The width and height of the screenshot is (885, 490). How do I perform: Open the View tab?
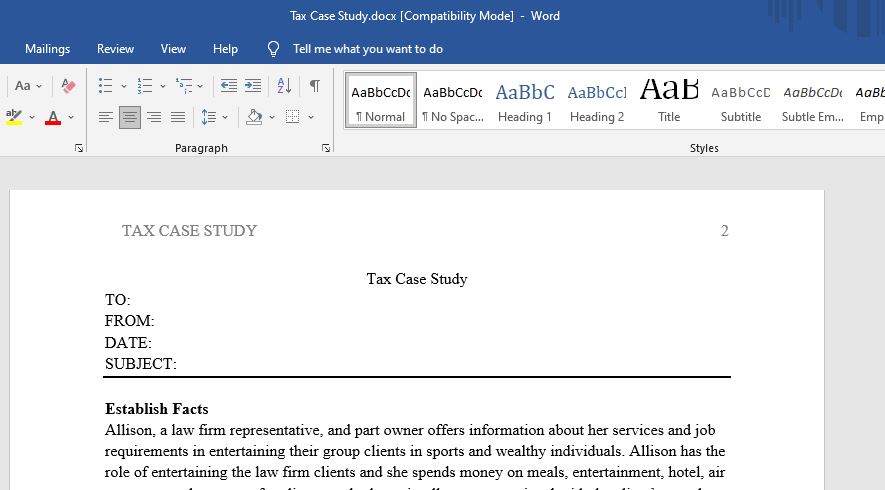[173, 49]
